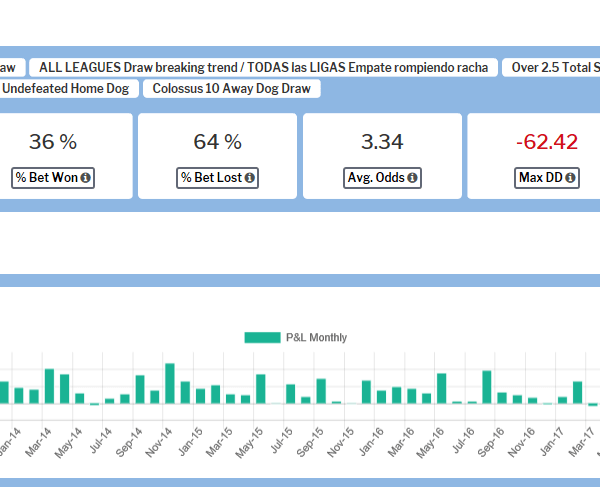Click info icon beside Avg. Odds
The width and height of the screenshot is (600, 494).
pyautogui.click(x=412, y=178)
